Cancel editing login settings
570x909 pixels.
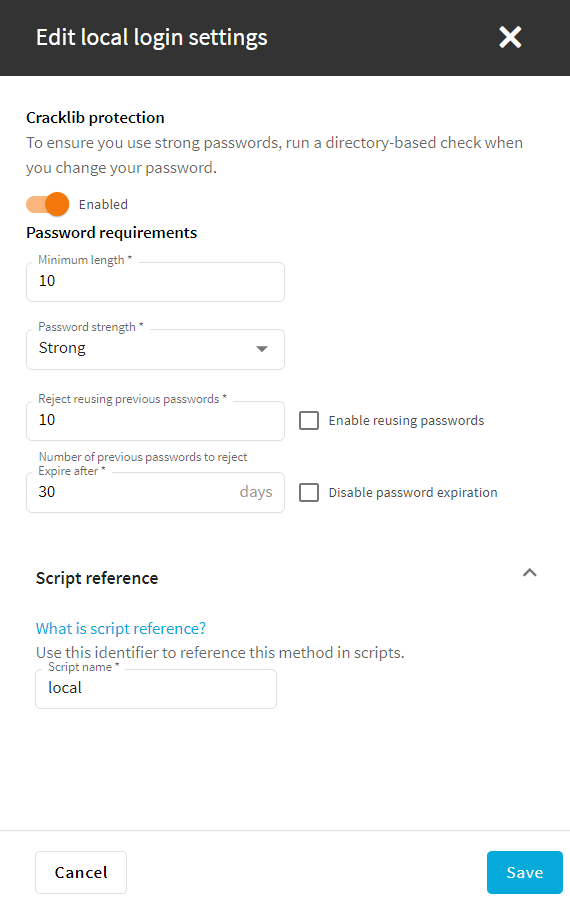(81, 872)
